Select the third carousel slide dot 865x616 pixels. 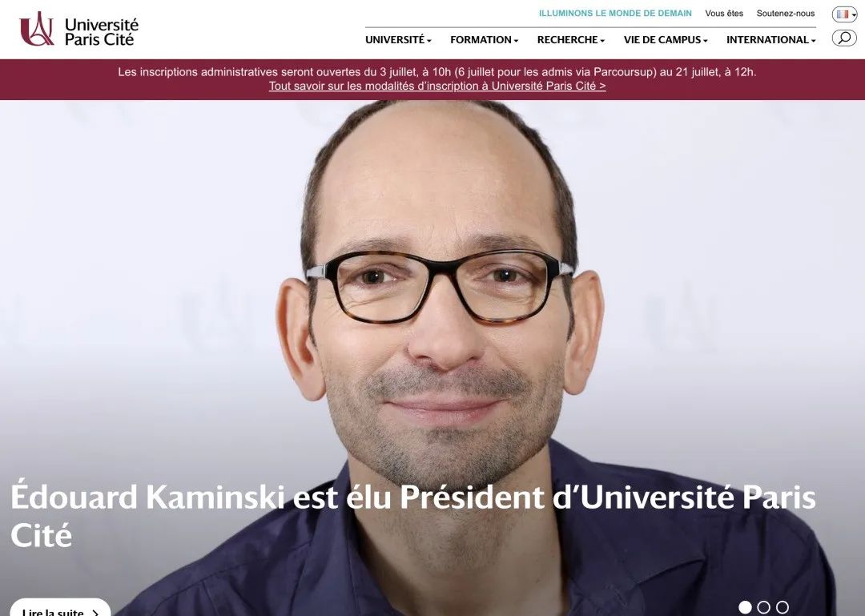pos(783,607)
